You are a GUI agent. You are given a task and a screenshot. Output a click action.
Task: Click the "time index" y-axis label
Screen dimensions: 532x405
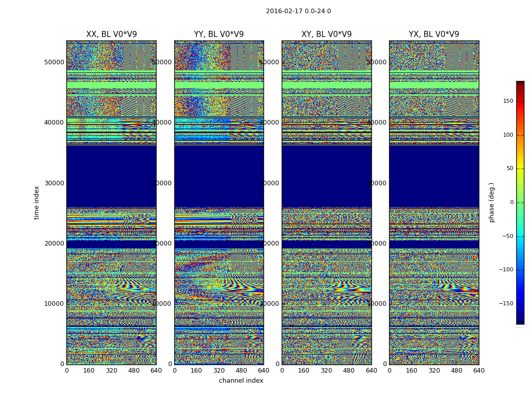(x=36, y=202)
